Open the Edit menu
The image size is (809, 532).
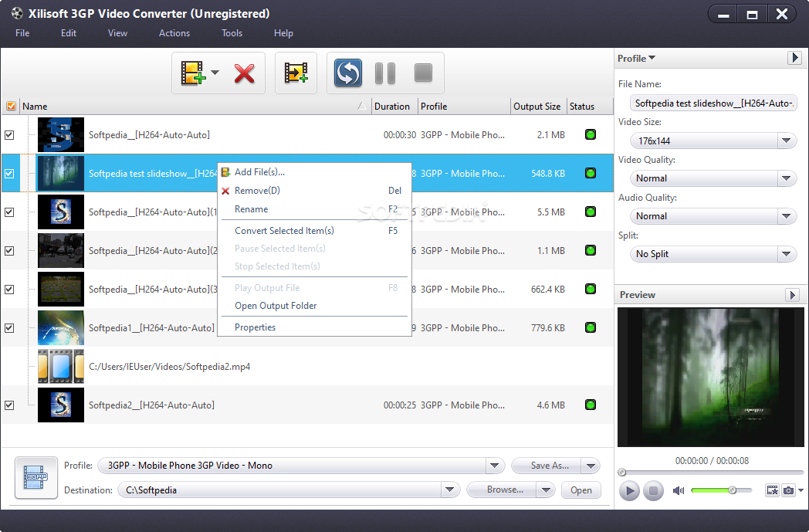(x=69, y=33)
